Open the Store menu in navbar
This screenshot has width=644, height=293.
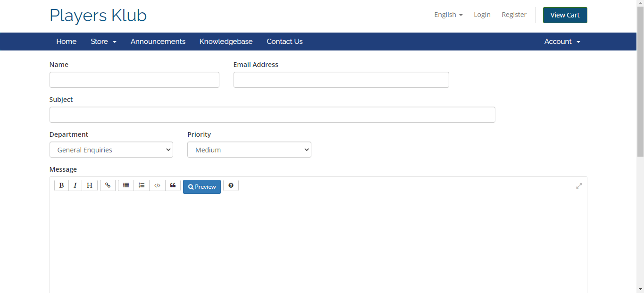103,42
